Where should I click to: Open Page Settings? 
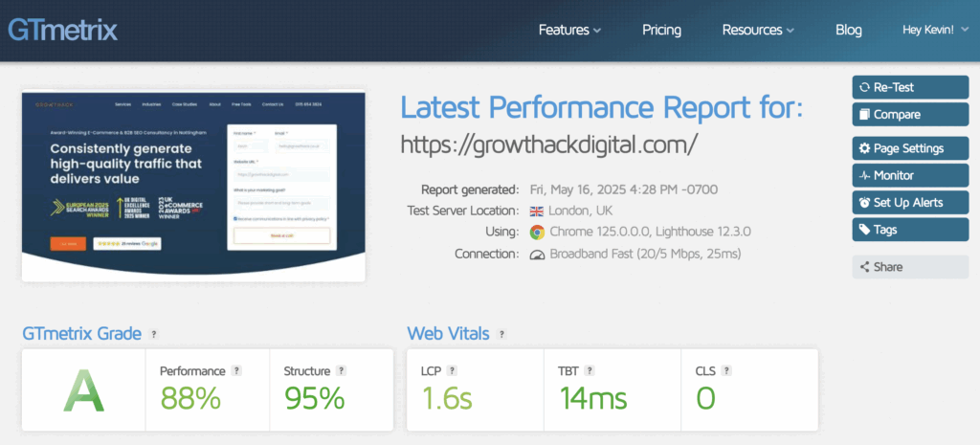pos(910,148)
